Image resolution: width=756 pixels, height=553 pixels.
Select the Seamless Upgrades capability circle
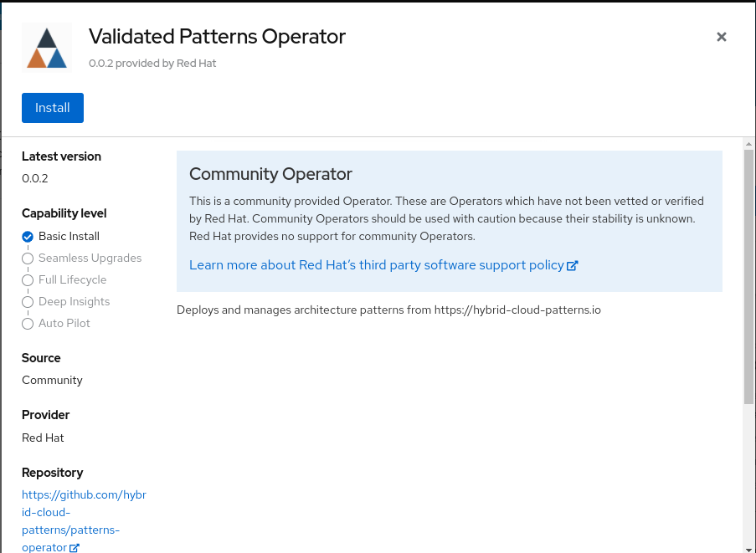(x=27, y=258)
